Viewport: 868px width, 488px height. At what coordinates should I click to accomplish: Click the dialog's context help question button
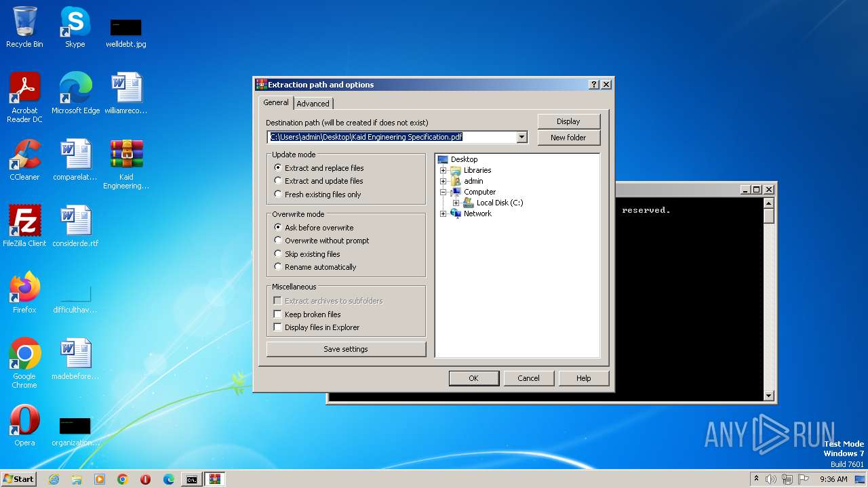click(594, 85)
